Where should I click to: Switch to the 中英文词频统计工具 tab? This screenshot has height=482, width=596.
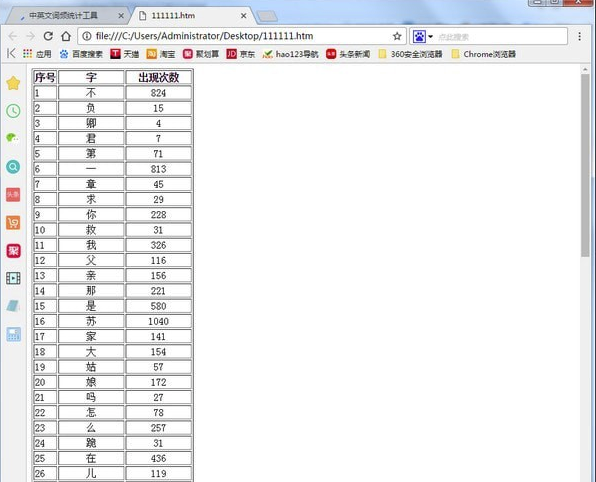point(63,16)
